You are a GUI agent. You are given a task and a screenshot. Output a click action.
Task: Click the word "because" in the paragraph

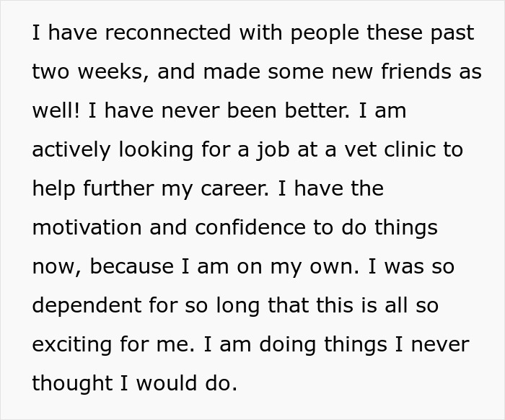pyautogui.click(x=132, y=266)
